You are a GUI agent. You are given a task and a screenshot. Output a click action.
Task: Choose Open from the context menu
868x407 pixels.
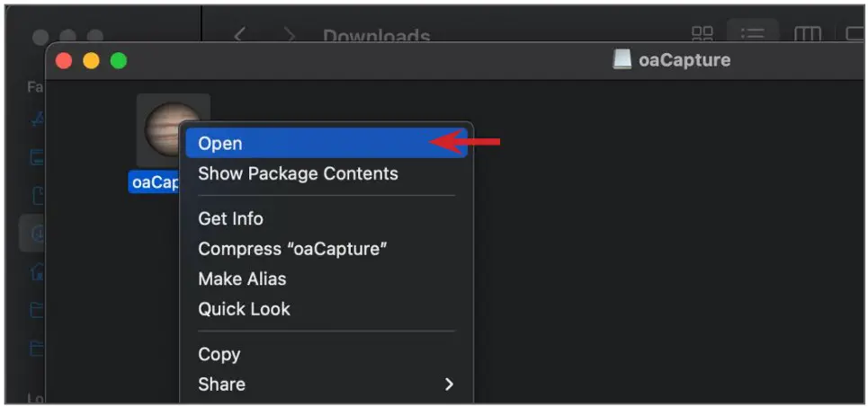point(220,144)
